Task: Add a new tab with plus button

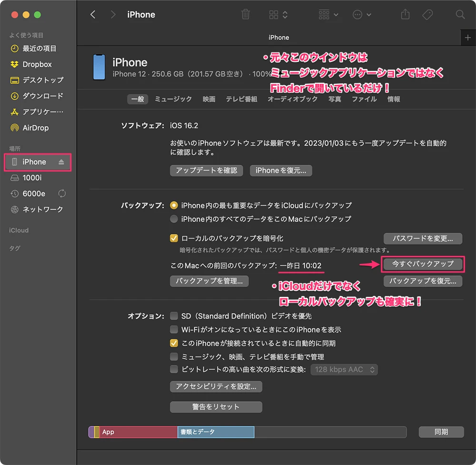Action: tap(468, 37)
